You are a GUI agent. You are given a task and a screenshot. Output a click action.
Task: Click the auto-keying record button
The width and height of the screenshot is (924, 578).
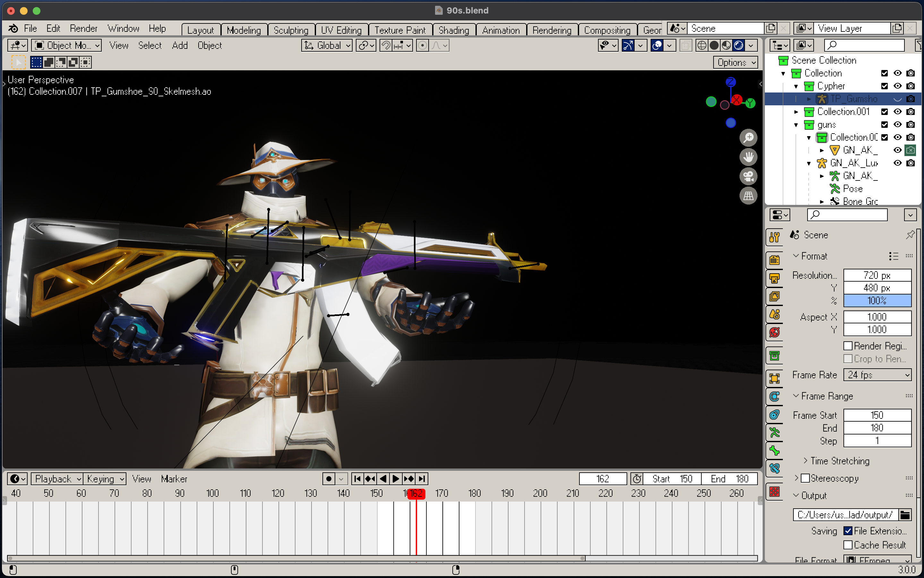click(329, 478)
